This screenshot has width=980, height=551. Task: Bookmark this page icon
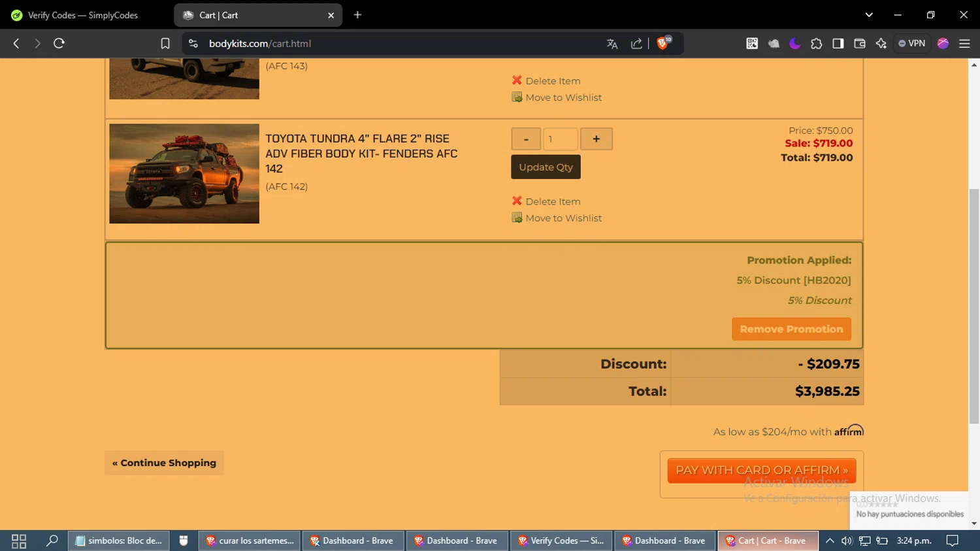(x=165, y=43)
